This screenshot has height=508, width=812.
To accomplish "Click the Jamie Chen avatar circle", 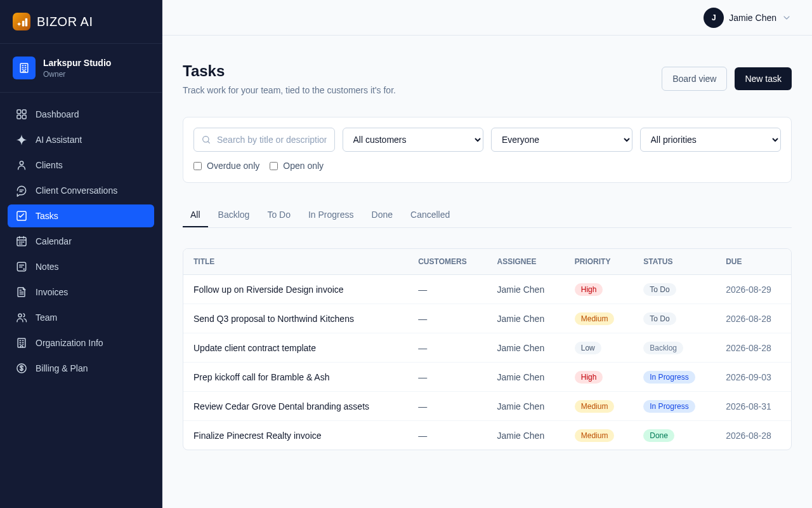I will (x=714, y=18).
